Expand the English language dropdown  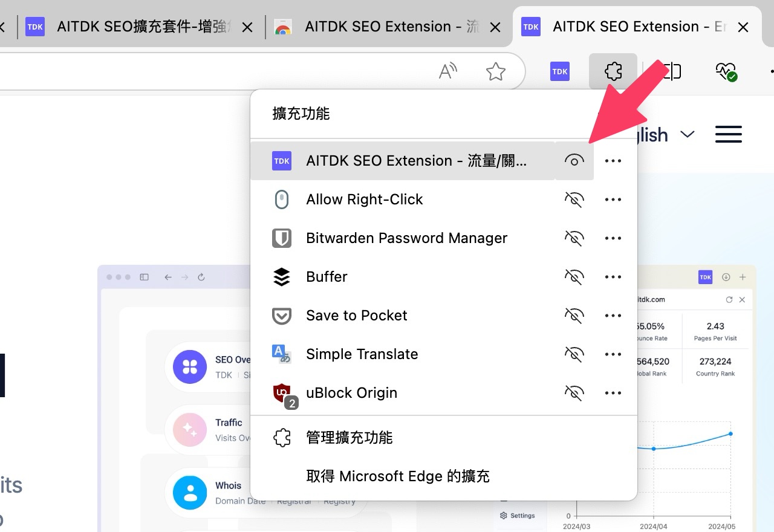688,134
